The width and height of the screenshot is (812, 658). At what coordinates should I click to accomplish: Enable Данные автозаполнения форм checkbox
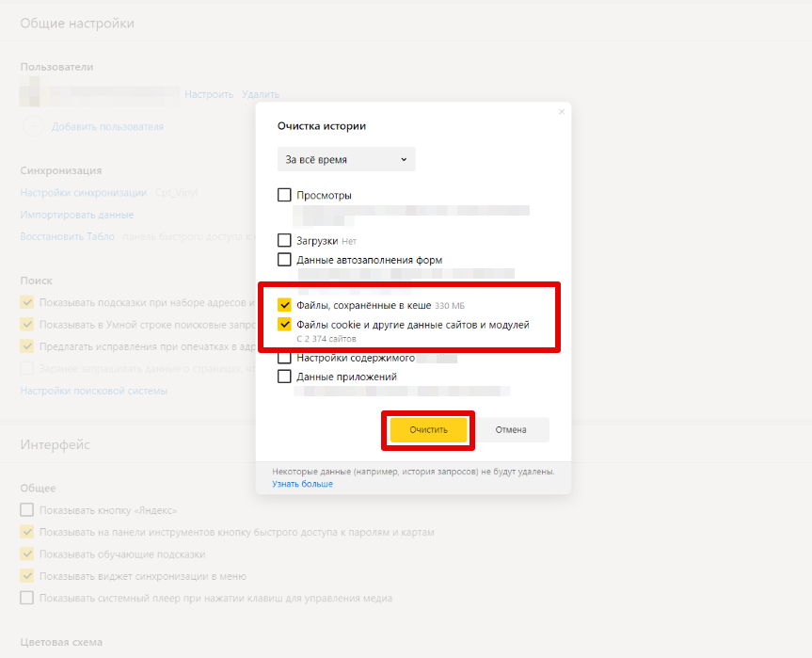tap(284, 260)
